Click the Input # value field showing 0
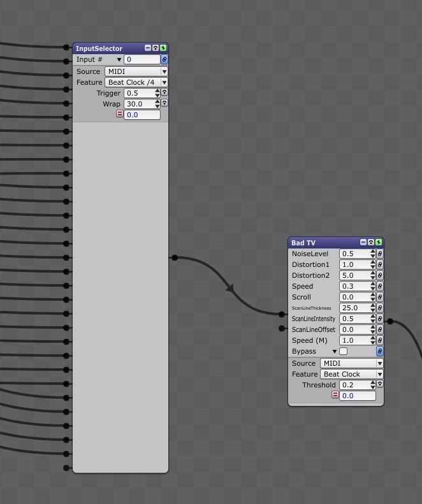 tap(142, 59)
